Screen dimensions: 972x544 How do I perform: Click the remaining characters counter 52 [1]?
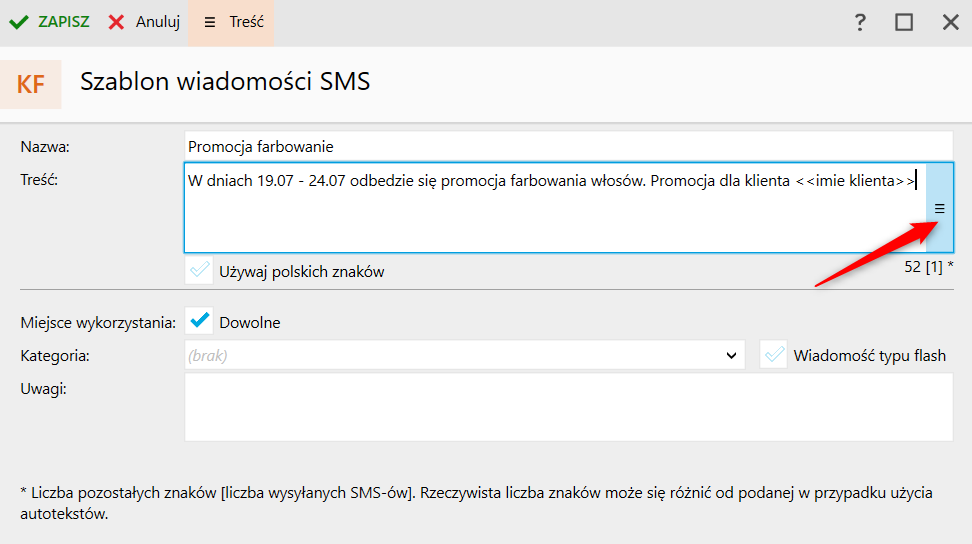pyautogui.click(x=928, y=267)
